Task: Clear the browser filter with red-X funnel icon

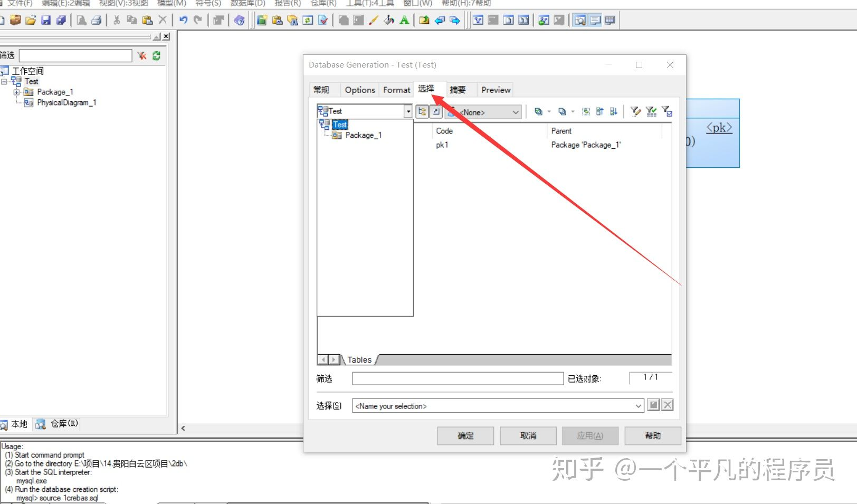Action: [142, 55]
